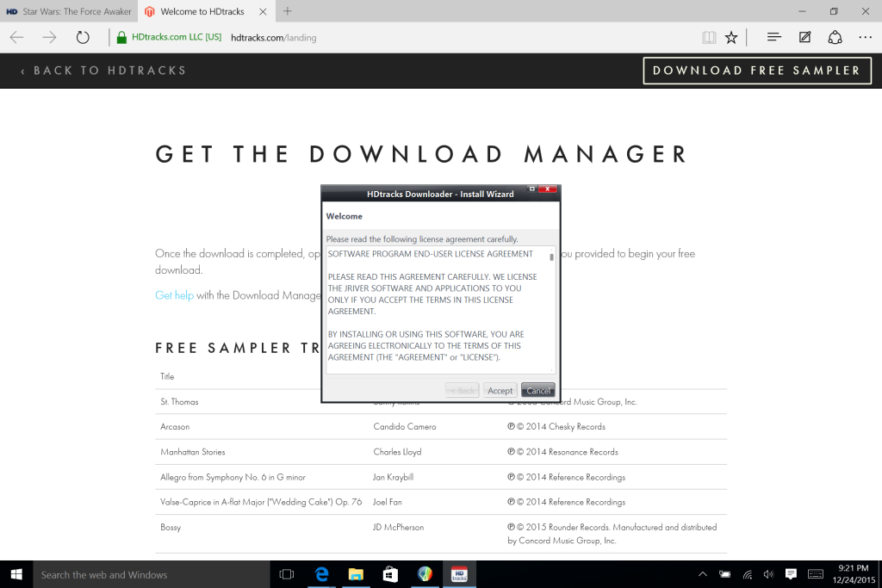
Task: Show hidden tray icons chevron
Action: pos(703,574)
